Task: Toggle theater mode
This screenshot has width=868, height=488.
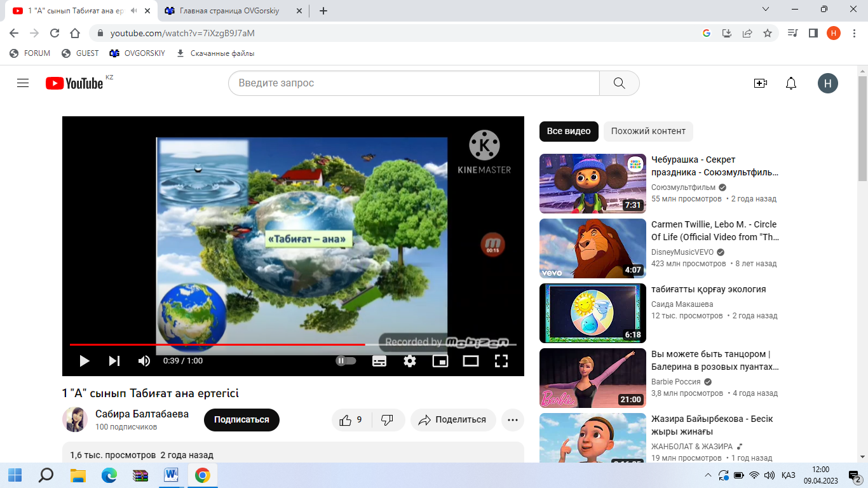Action: [471, 361]
